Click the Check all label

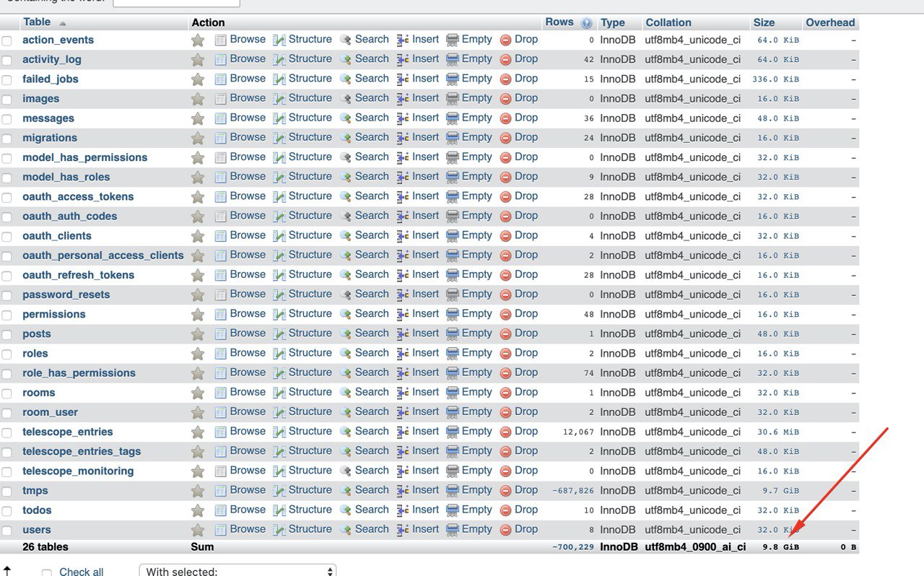pos(82,572)
